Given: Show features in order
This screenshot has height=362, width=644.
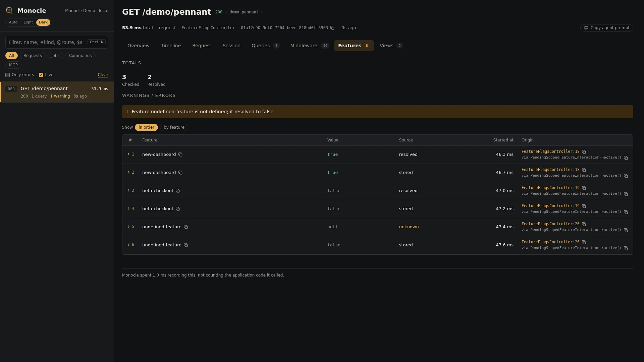Looking at the screenshot, I should 146,127.
